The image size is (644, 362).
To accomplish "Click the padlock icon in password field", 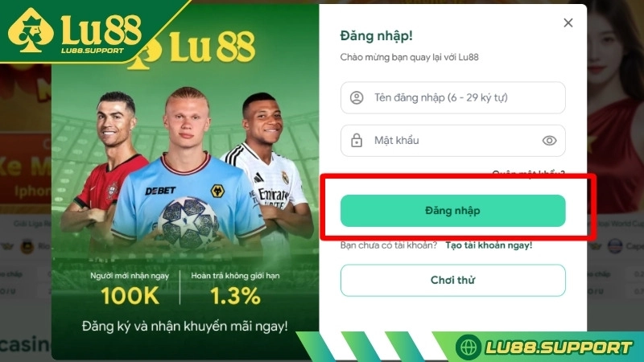I will tap(357, 140).
